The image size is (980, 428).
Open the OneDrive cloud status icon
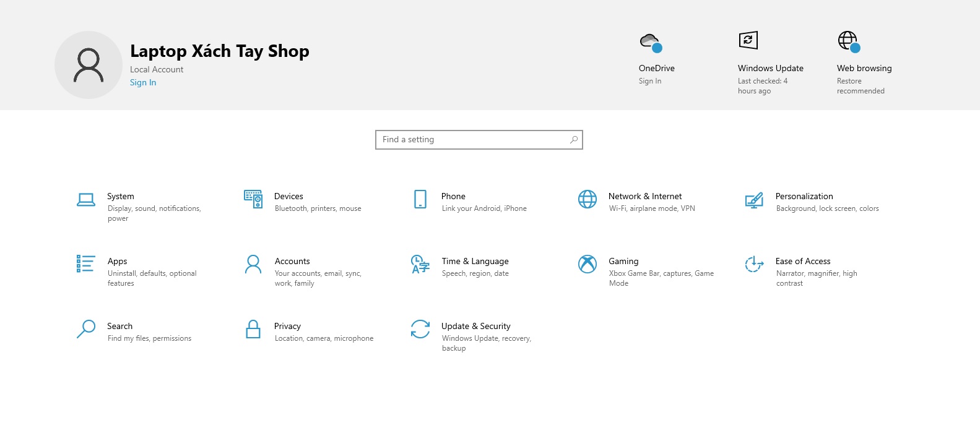pos(651,43)
